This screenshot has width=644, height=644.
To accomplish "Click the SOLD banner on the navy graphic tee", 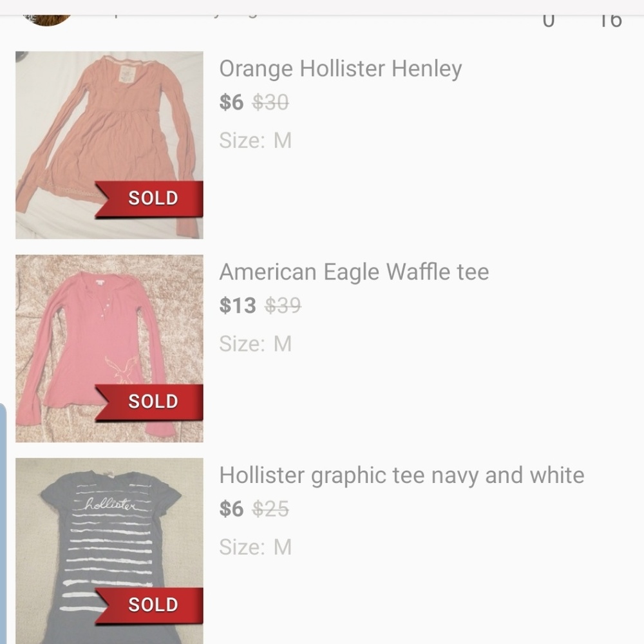I will [x=153, y=605].
